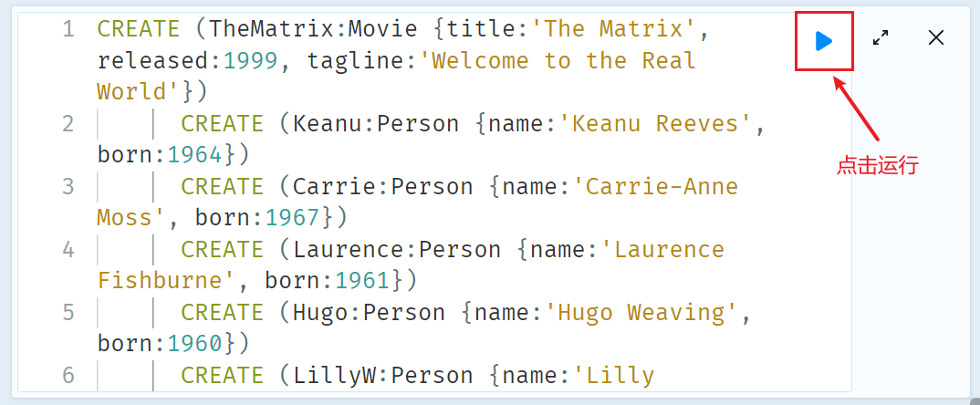This screenshot has height=405, width=980.
Task: Expand the editor to fullscreen
Action: click(881, 38)
